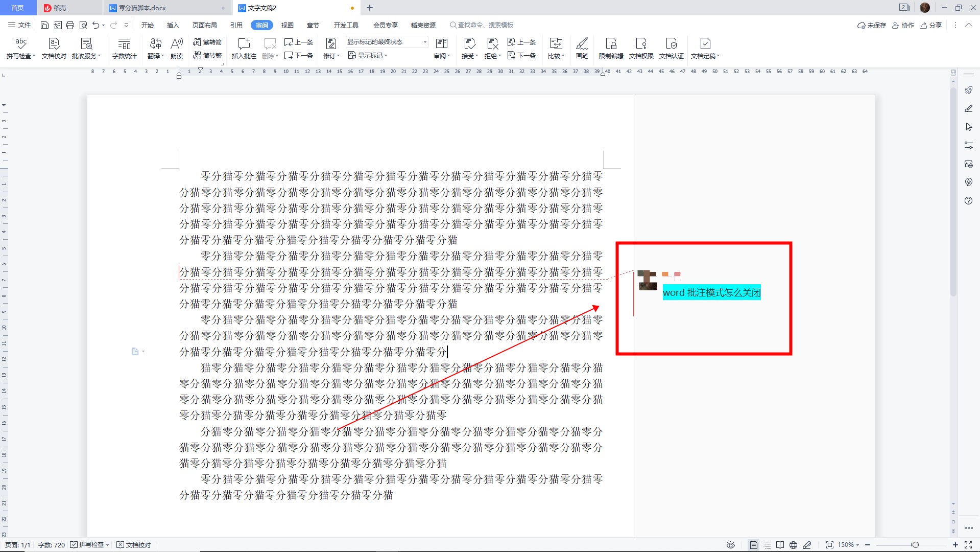The image size is (980, 552).
Task: Click the 分享 share button
Action: click(930, 25)
